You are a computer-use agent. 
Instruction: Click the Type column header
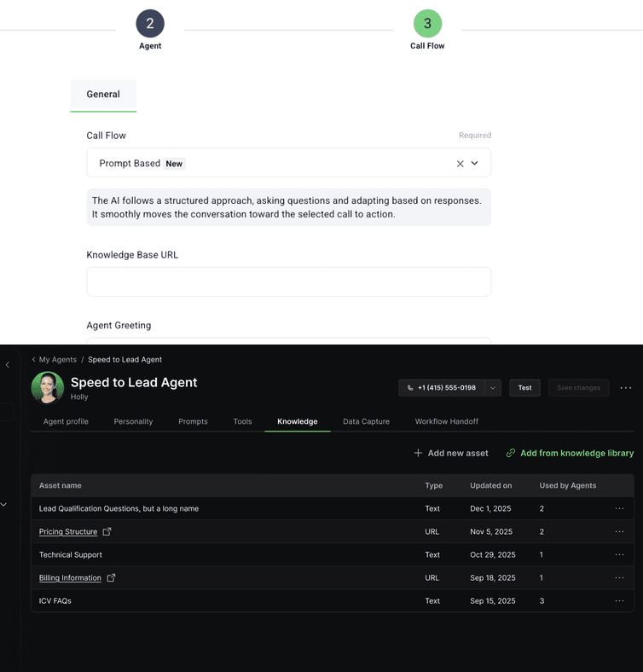pyautogui.click(x=434, y=485)
